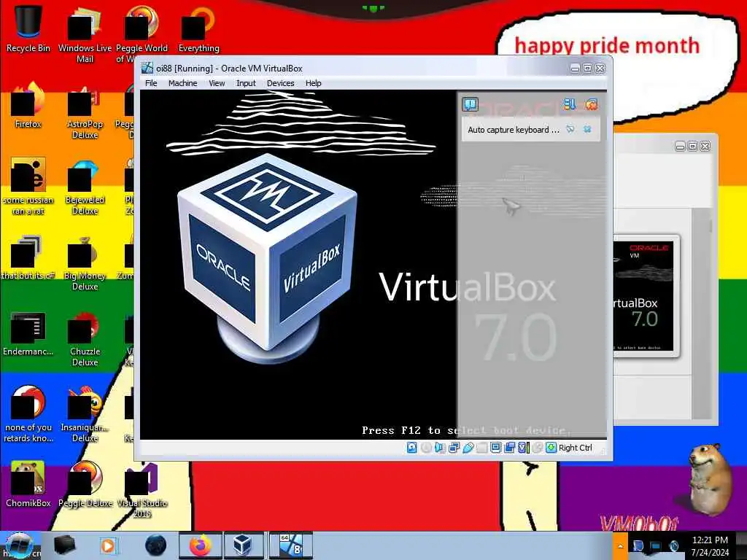
Task: Click the virtualization CPU 'V' status bar icon
Action: pyautogui.click(x=524, y=448)
